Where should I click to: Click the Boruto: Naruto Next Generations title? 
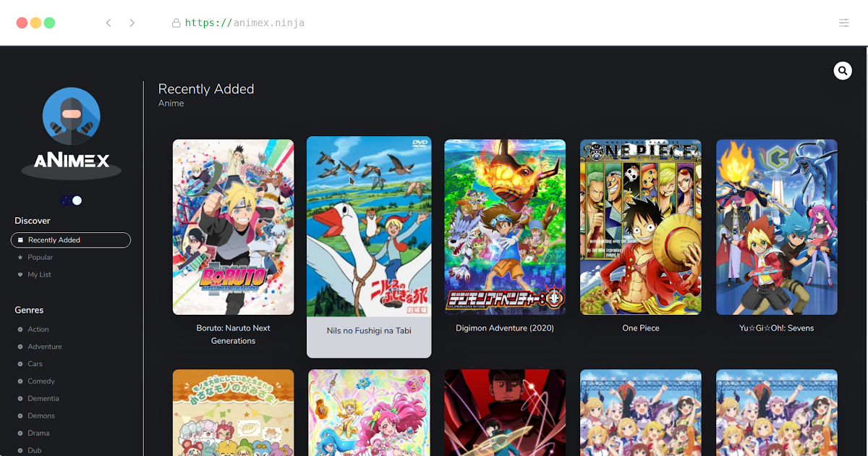point(233,334)
